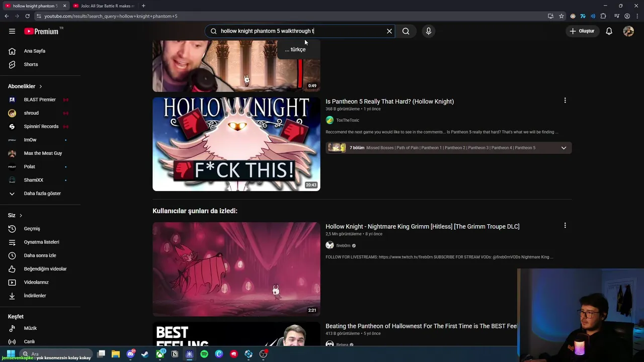644x362 pixels.
Task: Open the Oluştur create menu
Action: [582, 31]
